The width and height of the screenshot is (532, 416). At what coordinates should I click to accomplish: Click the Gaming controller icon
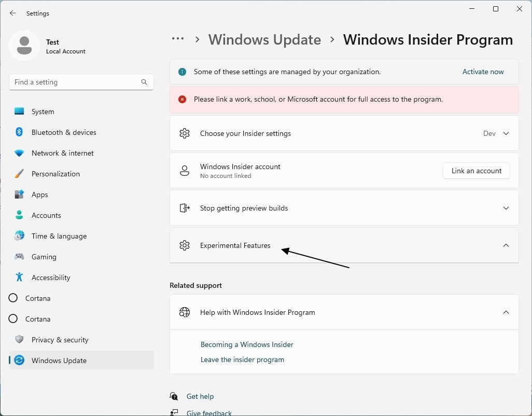tap(19, 257)
